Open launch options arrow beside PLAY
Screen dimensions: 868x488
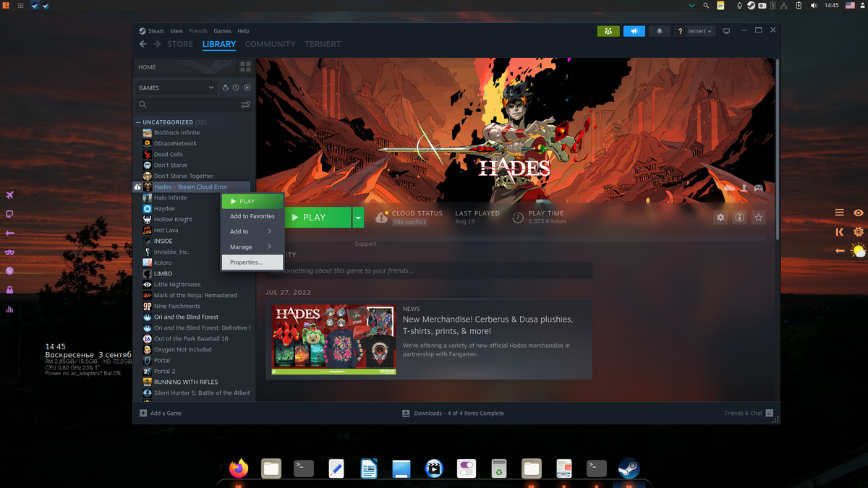357,217
